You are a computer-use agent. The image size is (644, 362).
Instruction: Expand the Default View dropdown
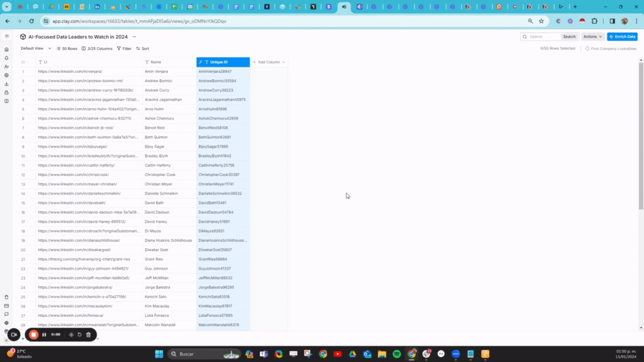tap(35, 48)
